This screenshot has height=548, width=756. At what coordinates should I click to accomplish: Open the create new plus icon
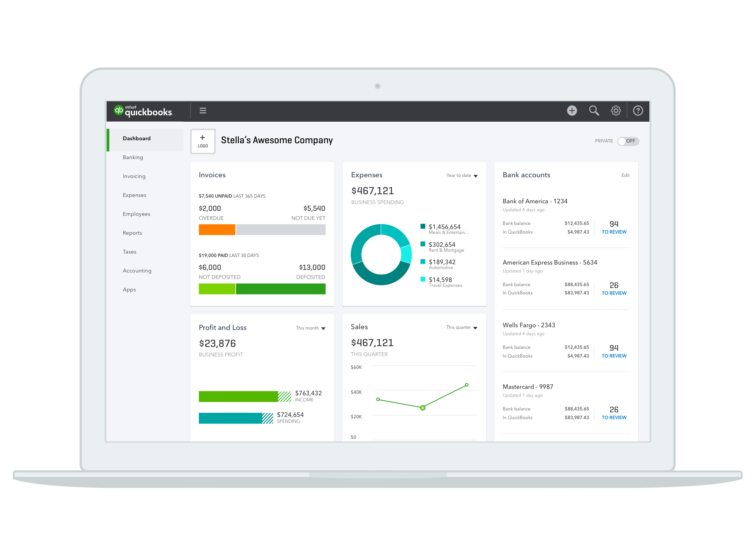(572, 110)
